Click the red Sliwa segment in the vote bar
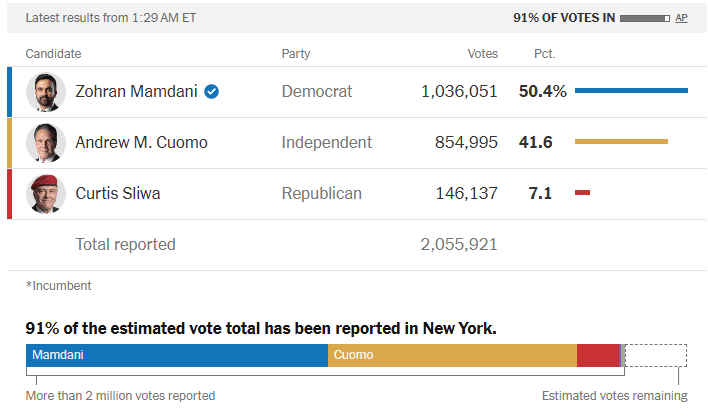This screenshot has height=418, width=708. (x=598, y=355)
